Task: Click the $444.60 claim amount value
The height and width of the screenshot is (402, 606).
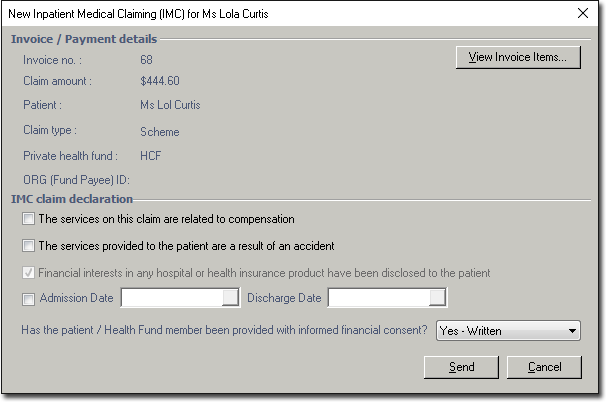Action: [160, 81]
